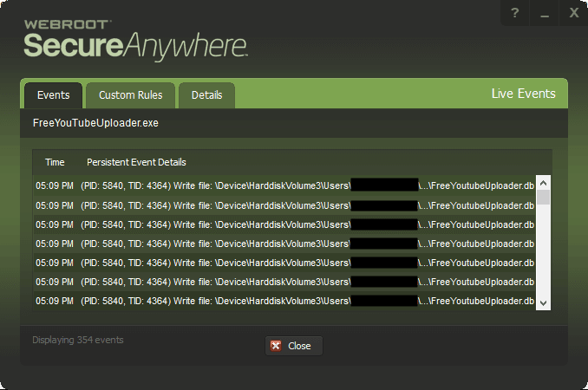
Task: Click the Persistent Event Details column header
Action: click(x=136, y=162)
